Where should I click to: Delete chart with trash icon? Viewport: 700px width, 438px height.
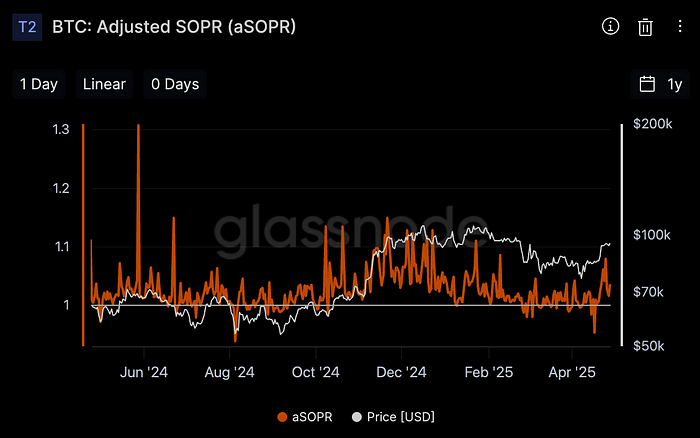pos(645,27)
